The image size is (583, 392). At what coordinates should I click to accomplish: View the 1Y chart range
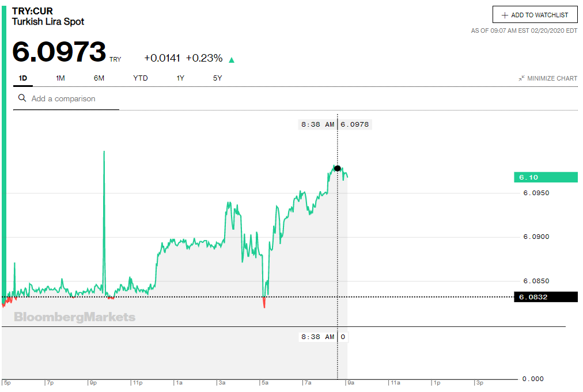pyautogui.click(x=180, y=78)
